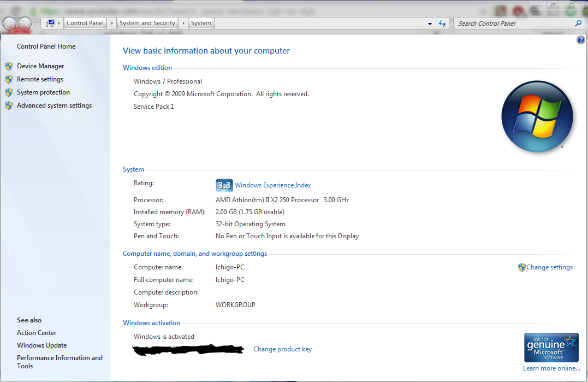The height and width of the screenshot is (382, 588).
Task: Click the AMD Athlon processor value
Action: 282,200
